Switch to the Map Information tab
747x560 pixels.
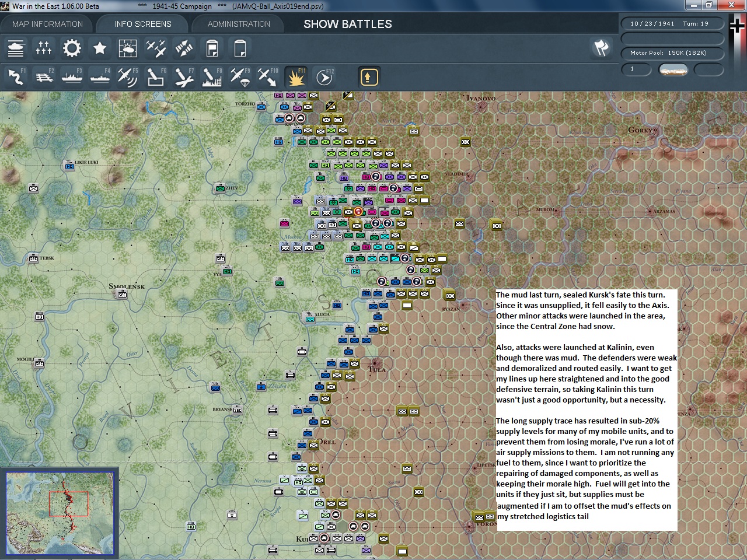[x=47, y=24]
